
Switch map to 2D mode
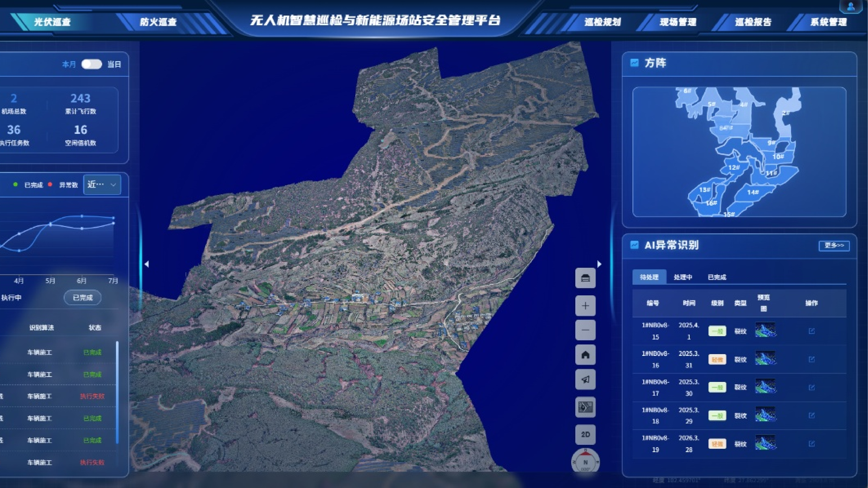tap(585, 434)
